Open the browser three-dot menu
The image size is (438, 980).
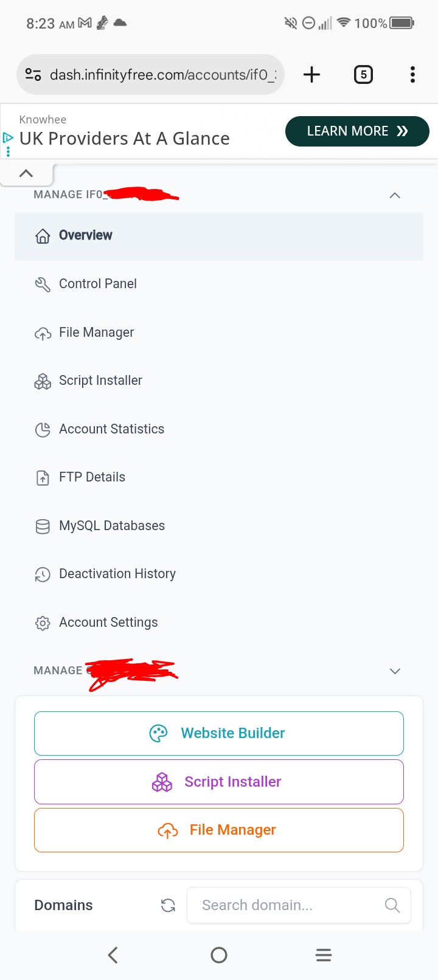tap(412, 75)
